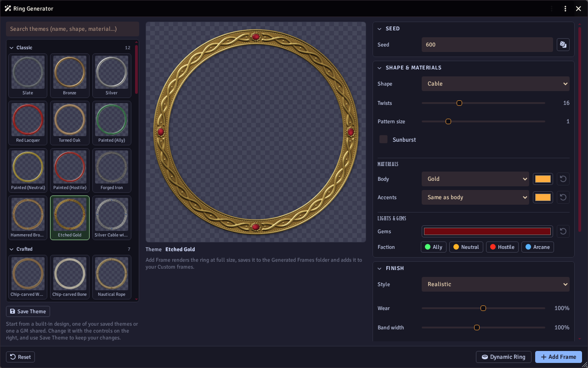This screenshot has width=588, height=368.
Task: Pick the Painted (Hostile) theme
Action: coord(70,170)
